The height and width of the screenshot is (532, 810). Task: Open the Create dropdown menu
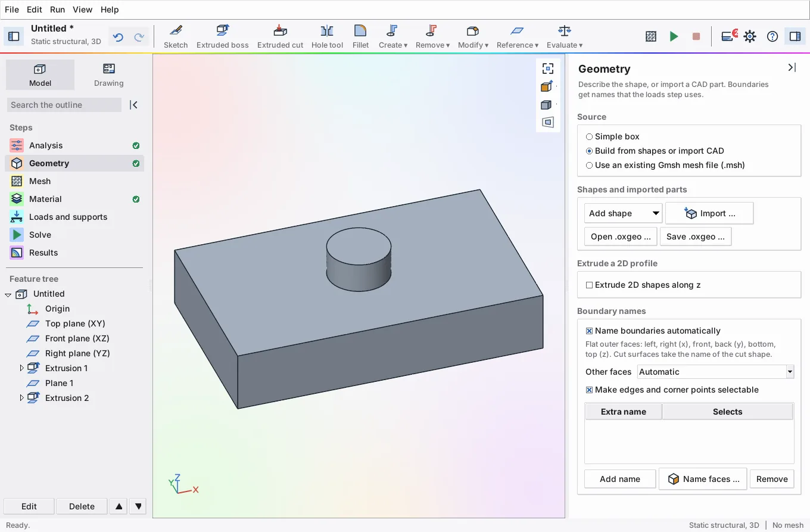[x=392, y=36]
